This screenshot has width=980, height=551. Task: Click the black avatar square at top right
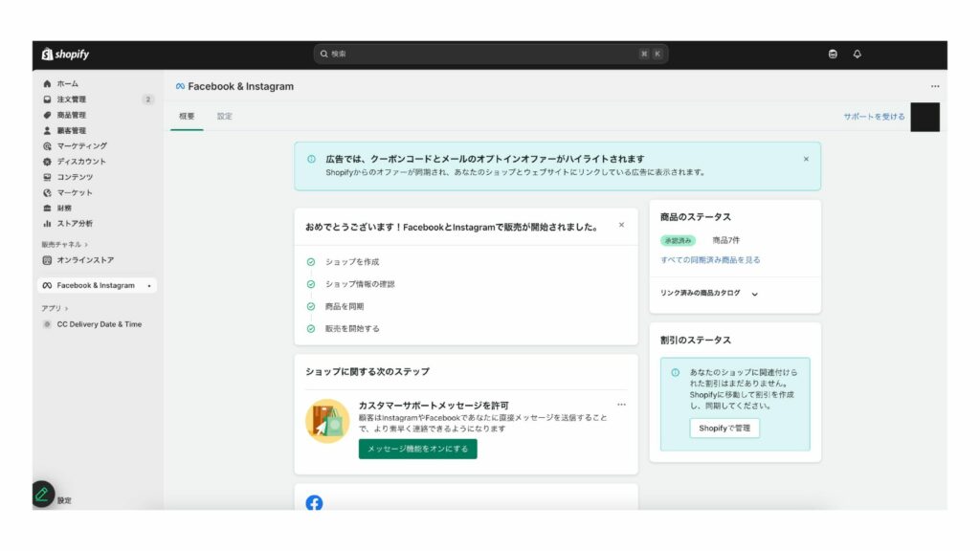click(x=925, y=117)
